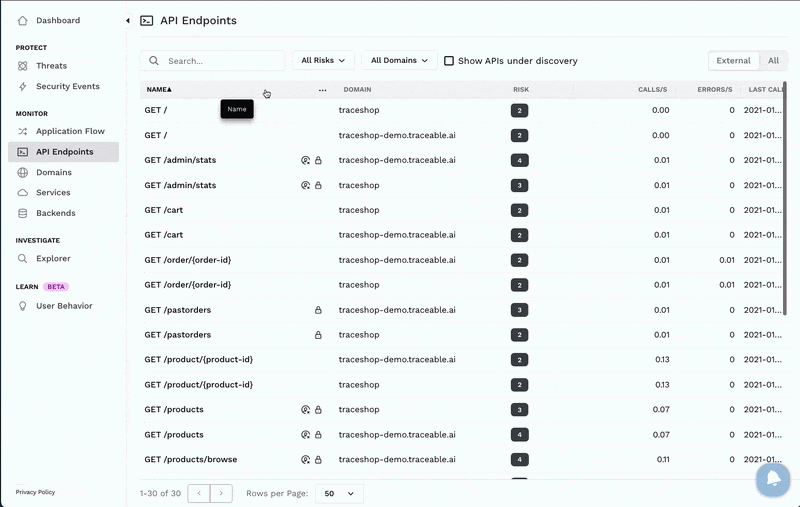Click the Name column options ellipsis

click(x=322, y=90)
